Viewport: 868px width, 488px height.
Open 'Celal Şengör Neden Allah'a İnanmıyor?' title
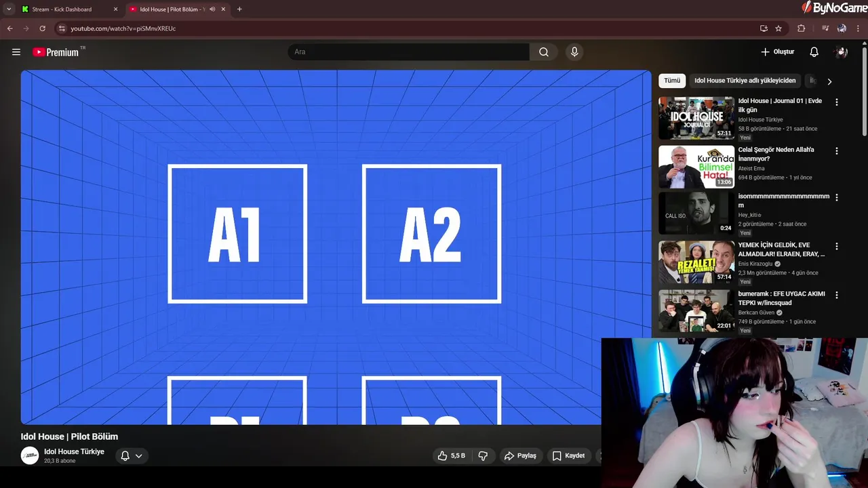[776, 154]
